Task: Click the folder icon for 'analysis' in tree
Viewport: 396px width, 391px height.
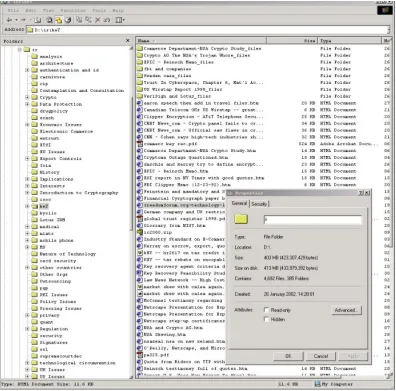Action: (x=34, y=56)
